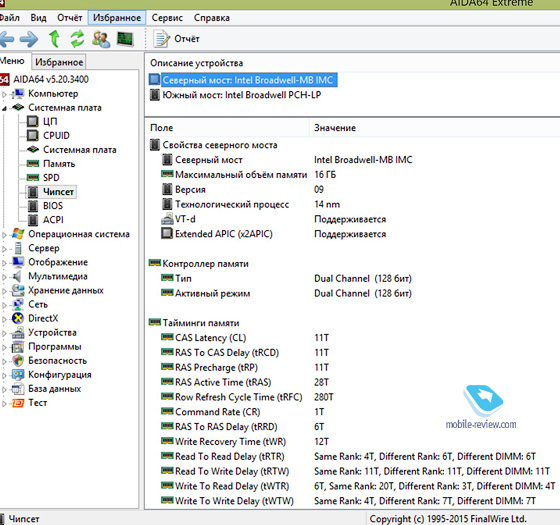Click the Операционная система Windows flag icon

point(18,234)
